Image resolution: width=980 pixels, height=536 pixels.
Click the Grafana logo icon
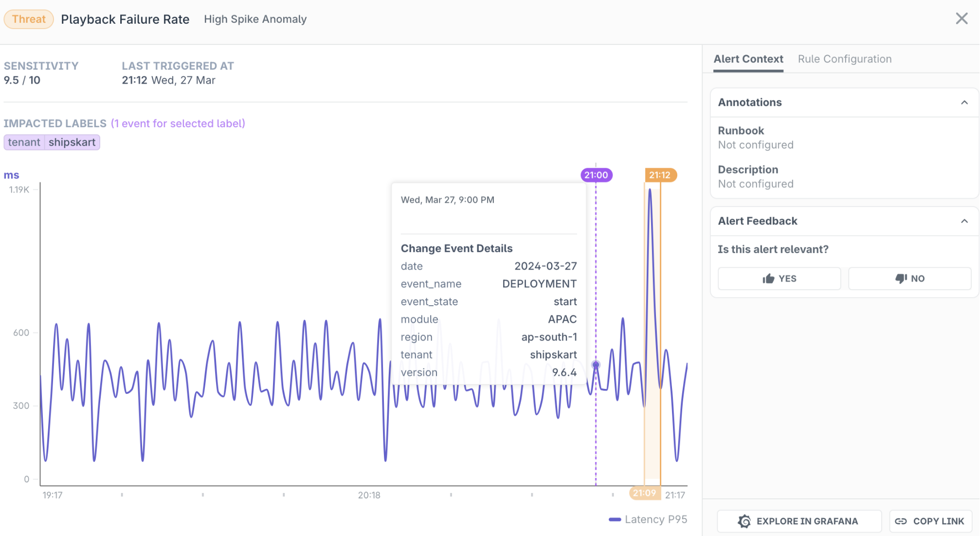coord(744,521)
